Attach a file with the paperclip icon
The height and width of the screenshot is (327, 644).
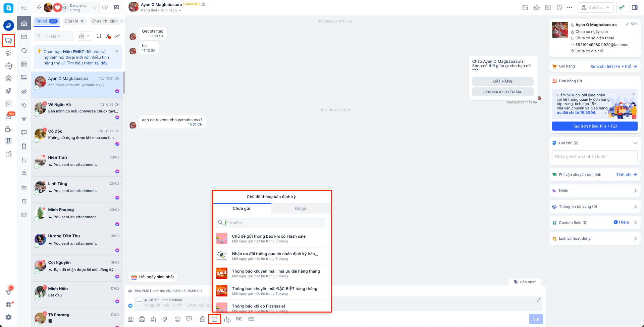(x=165, y=319)
